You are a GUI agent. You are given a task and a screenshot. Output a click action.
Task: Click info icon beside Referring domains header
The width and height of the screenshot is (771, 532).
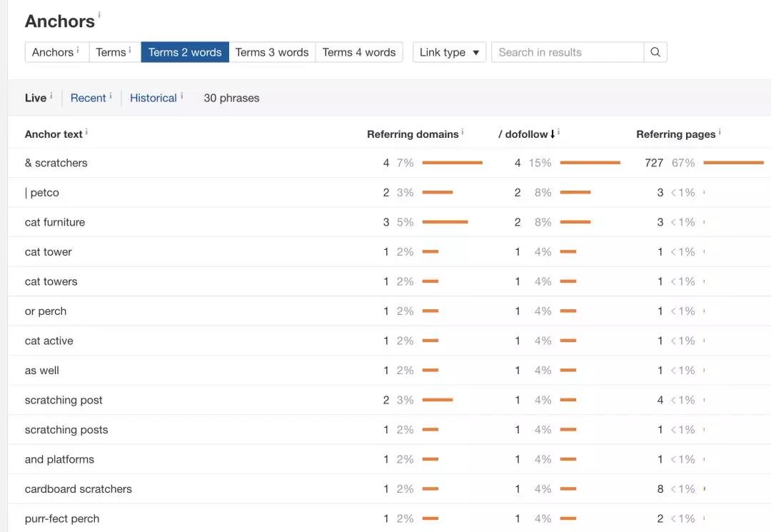pyautogui.click(x=463, y=132)
